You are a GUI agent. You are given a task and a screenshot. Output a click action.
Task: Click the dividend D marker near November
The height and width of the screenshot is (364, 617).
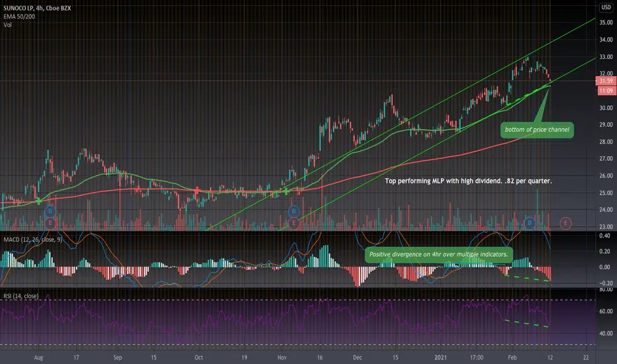[293, 211]
